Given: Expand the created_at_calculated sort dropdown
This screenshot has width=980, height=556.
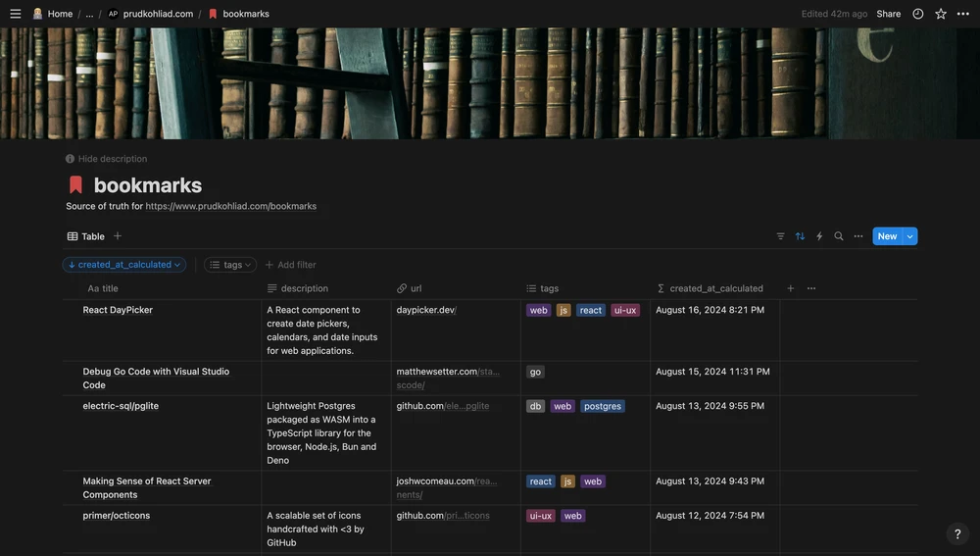Looking at the screenshot, I should tap(124, 265).
